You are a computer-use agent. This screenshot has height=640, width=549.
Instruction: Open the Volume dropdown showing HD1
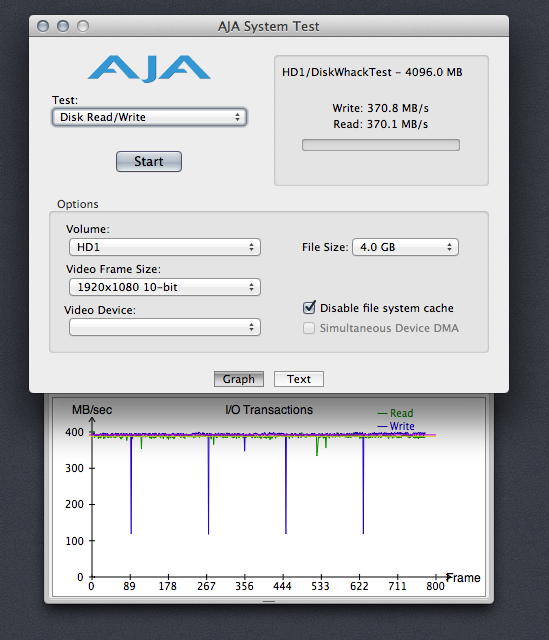click(x=165, y=247)
